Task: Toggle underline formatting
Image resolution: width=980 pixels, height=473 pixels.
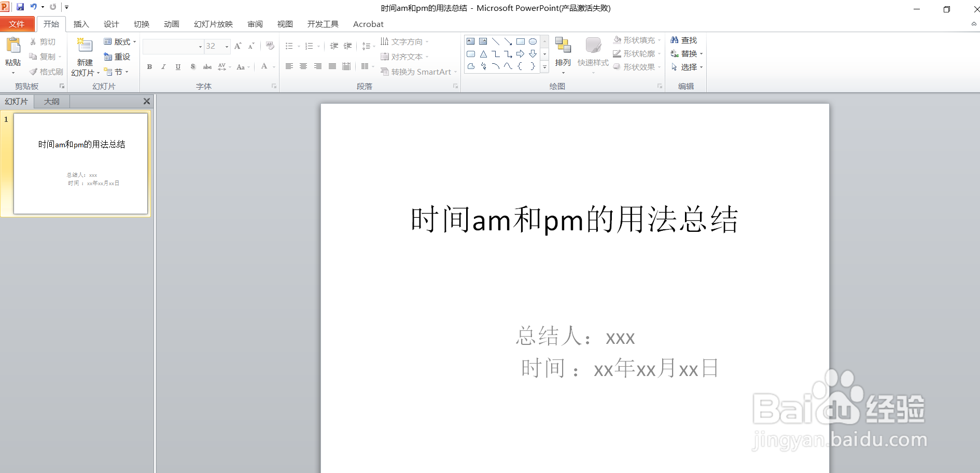Action: [x=178, y=66]
